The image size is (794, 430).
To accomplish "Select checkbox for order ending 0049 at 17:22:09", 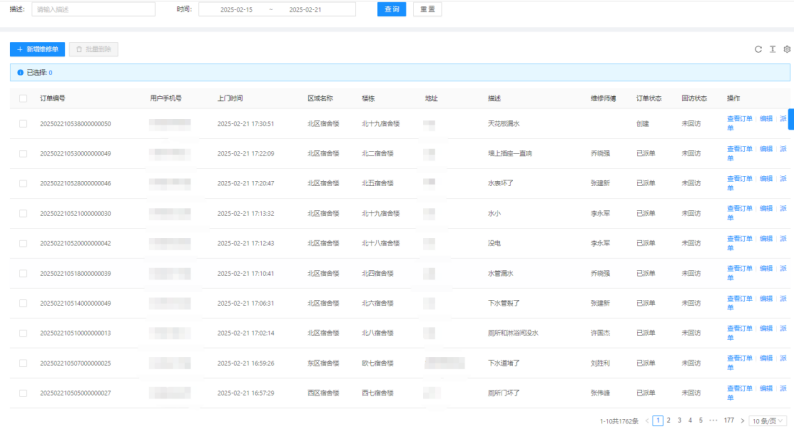I will click(x=22, y=154).
